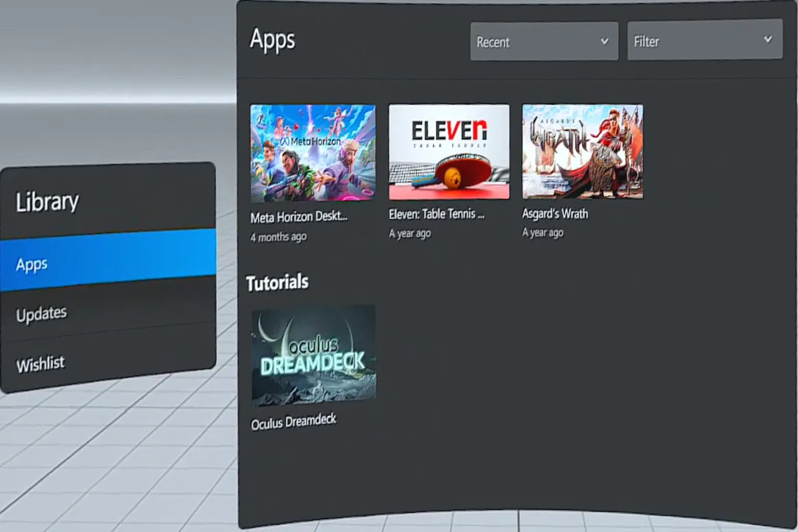The height and width of the screenshot is (532, 798).
Task: Go to Wishlist in Library menu
Action: 108,358
